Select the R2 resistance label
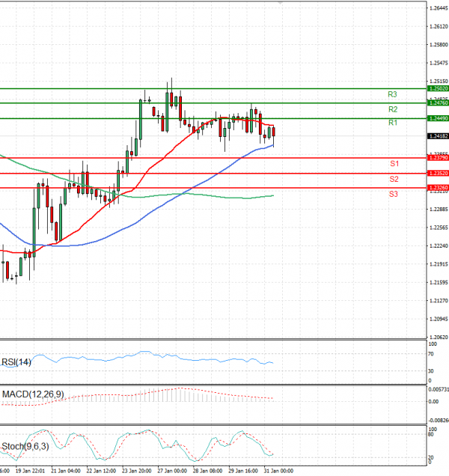 tap(393, 109)
